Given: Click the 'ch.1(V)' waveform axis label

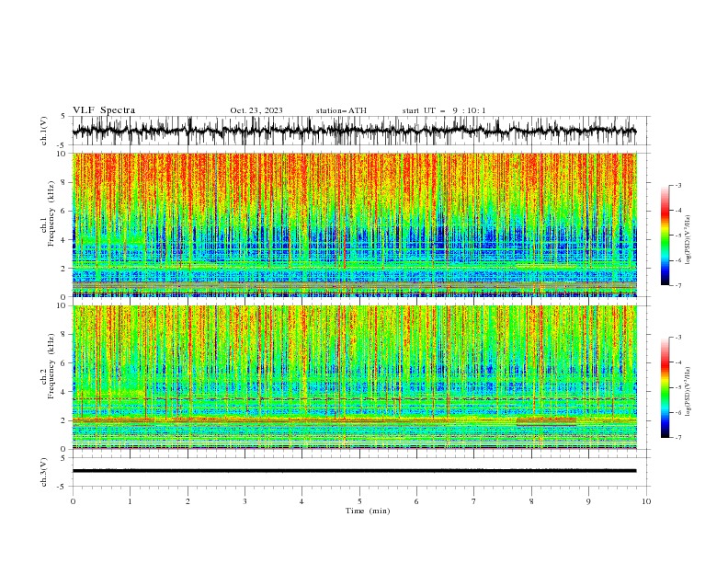Looking at the screenshot, I should point(44,131).
